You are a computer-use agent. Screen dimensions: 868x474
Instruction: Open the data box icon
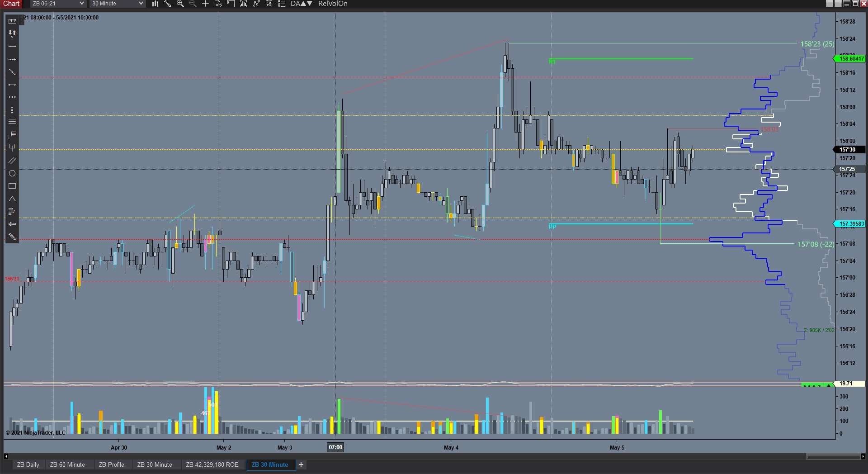[x=218, y=4]
